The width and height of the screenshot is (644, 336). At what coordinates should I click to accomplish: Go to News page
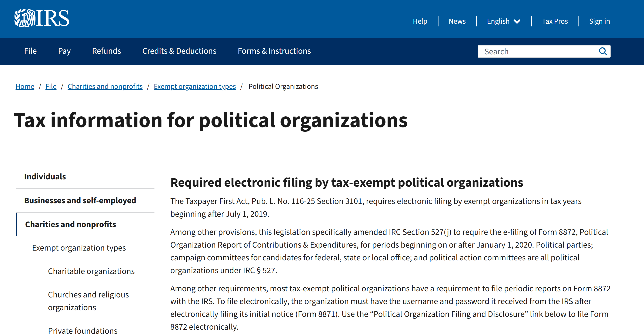(457, 21)
